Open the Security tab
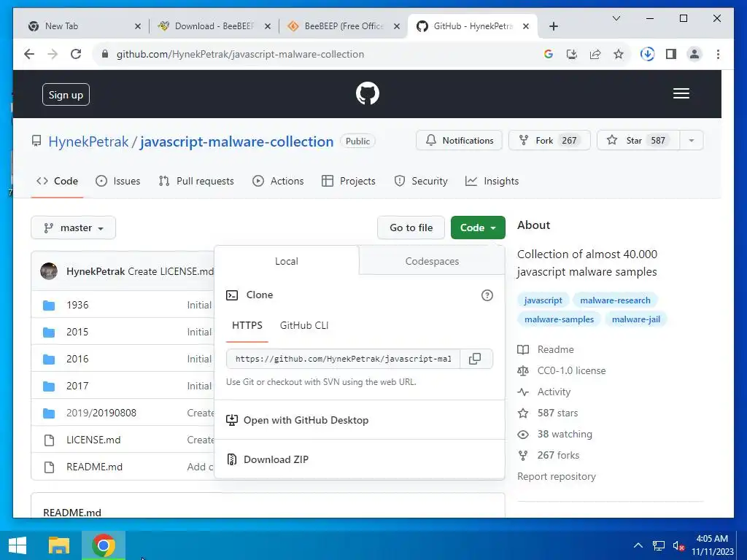Screen dimensions: 747x560 (x=421, y=181)
